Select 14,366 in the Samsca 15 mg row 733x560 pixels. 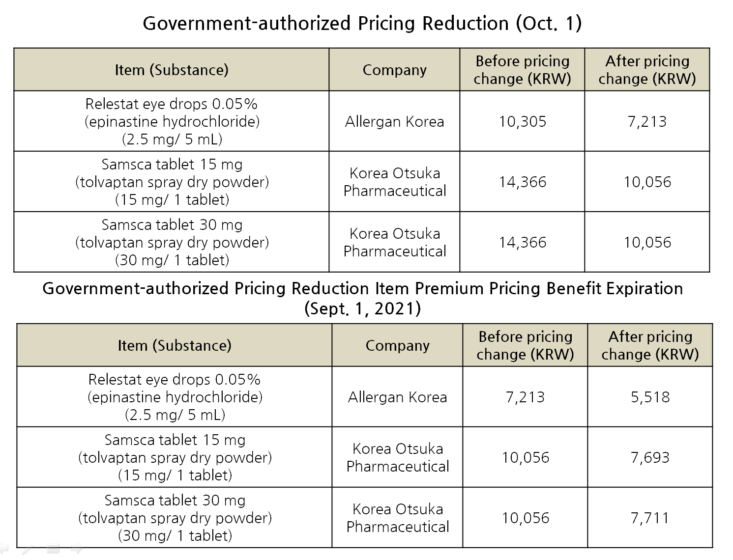tap(522, 182)
